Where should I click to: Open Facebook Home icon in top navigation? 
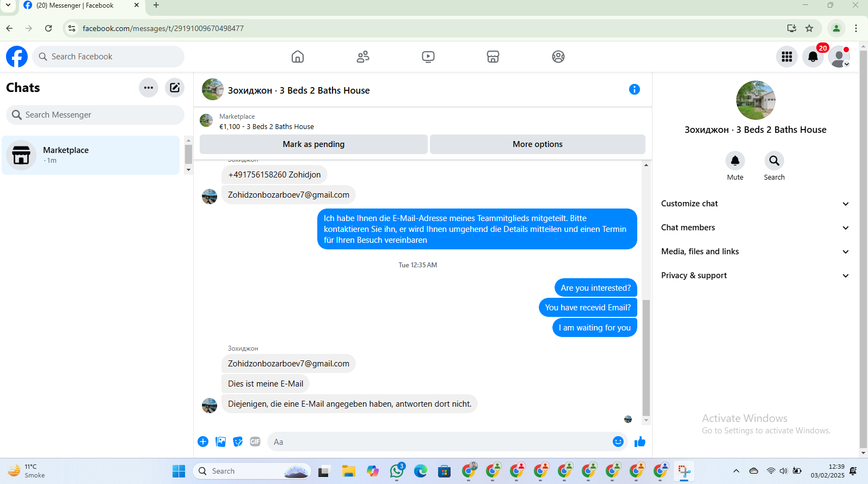coord(298,57)
